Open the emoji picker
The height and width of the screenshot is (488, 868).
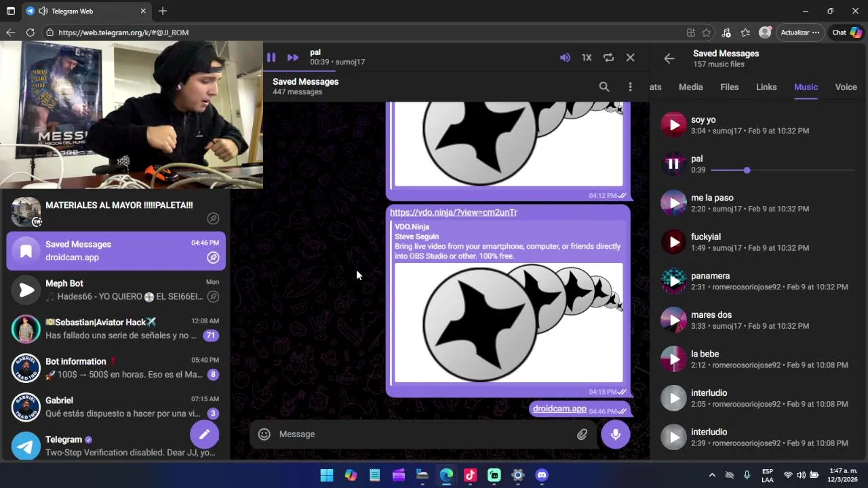[x=264, y=434]
